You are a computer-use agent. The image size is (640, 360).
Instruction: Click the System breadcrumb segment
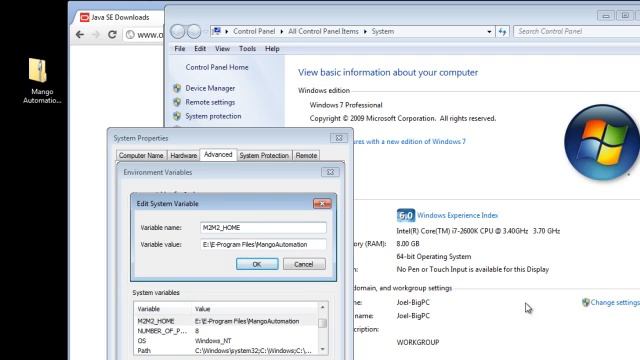point(382,31)
